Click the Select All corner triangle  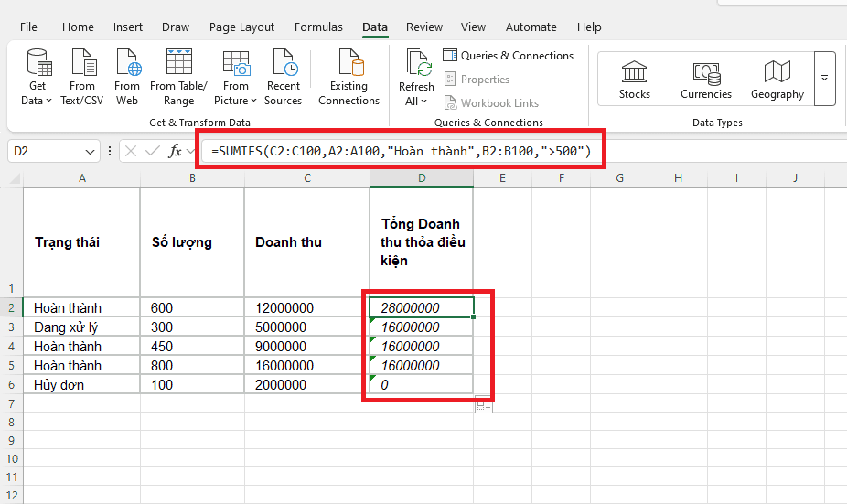click(x=15, y=178)
